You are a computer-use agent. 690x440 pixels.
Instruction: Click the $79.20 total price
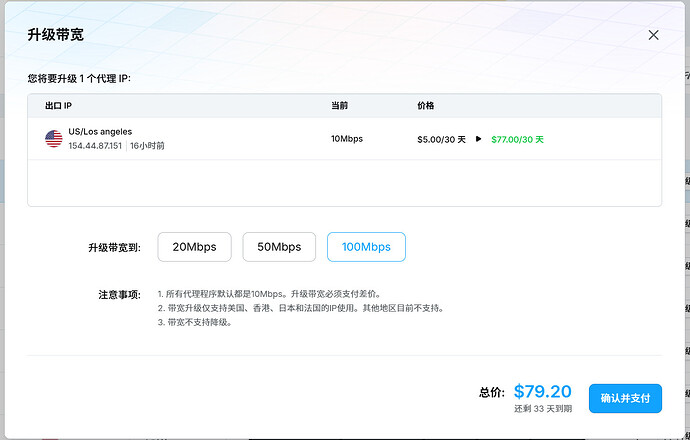[x=543, y=391]
